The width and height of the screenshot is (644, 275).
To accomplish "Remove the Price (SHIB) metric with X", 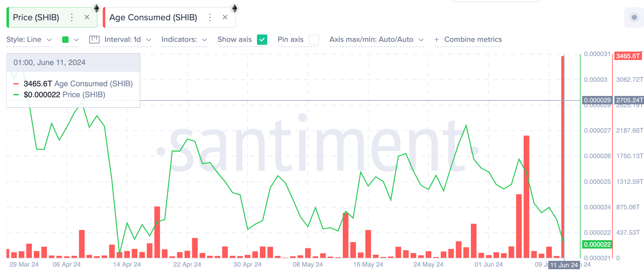I will click(87, 17).
